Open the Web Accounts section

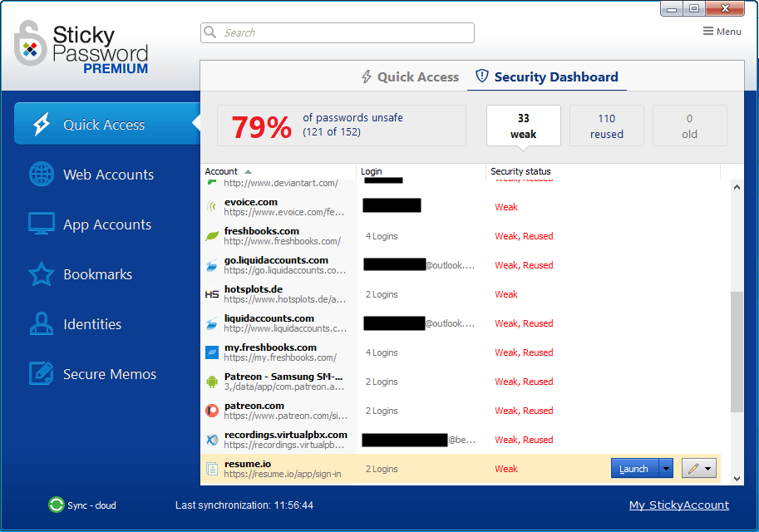[x=107, y=175]
